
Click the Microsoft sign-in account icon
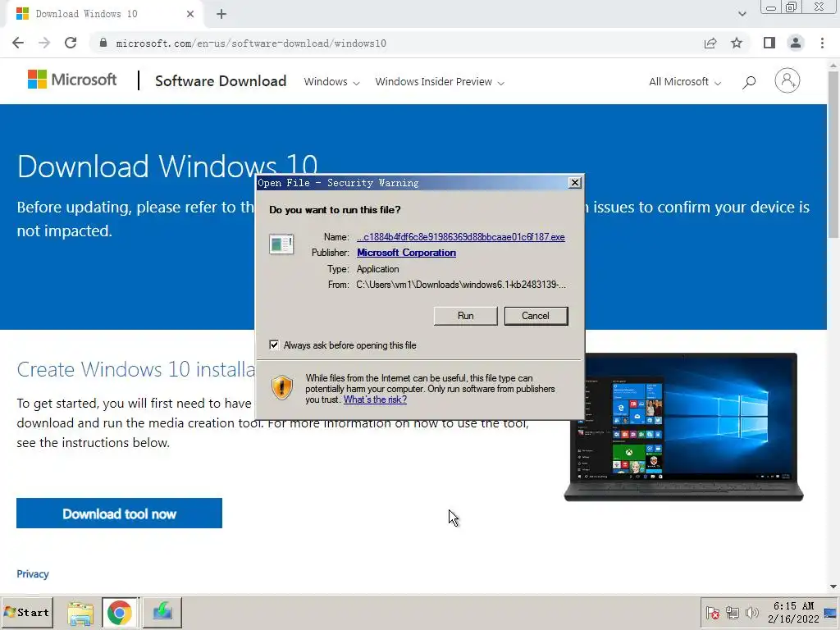pos(787,81)
